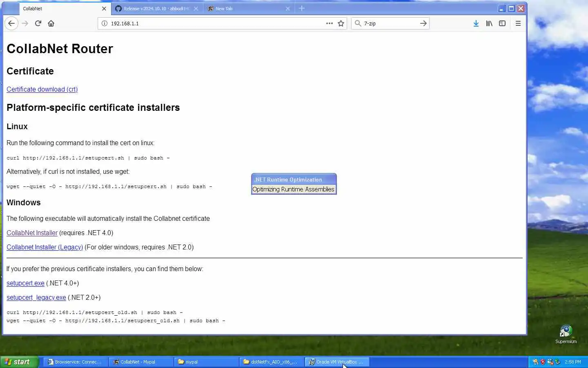The height and width of the screenshot is (368, 588).
Task: Click the .NET Runtime Optimization popup title
Action: pyautogui.click(x=288, y=180)
